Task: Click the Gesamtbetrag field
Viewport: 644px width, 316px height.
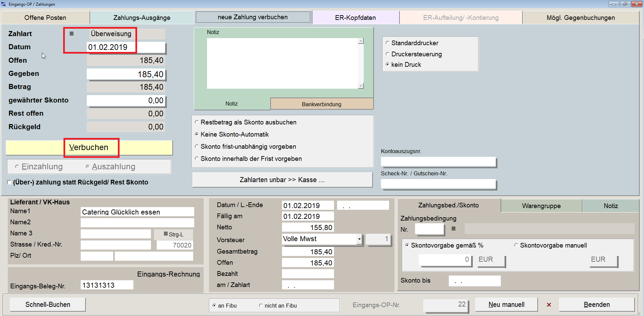Action: pos(308,252)
